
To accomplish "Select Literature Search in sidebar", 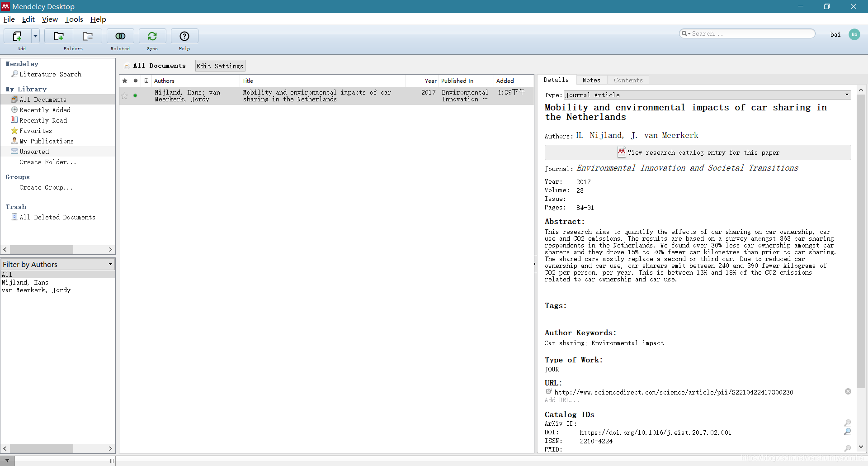I will click(50, 74).
